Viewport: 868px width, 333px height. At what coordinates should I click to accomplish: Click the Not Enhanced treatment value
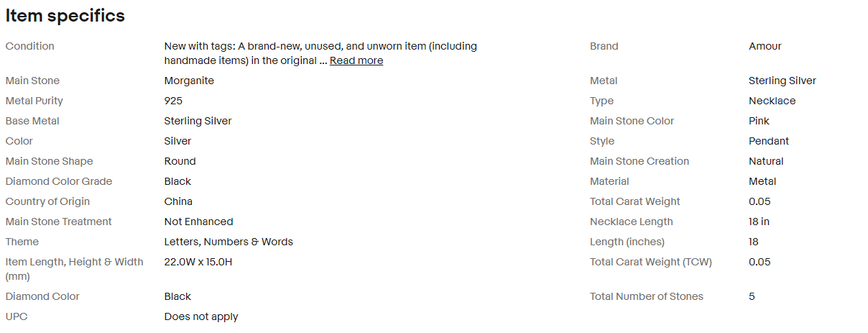click(x=198, y=222)
